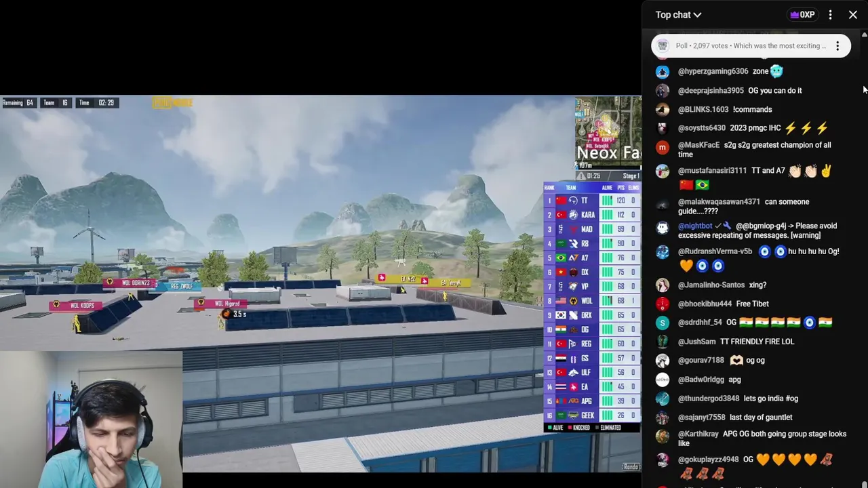Open the Top chat dropdown
This screenshot has height=488, width=868.
678,15
